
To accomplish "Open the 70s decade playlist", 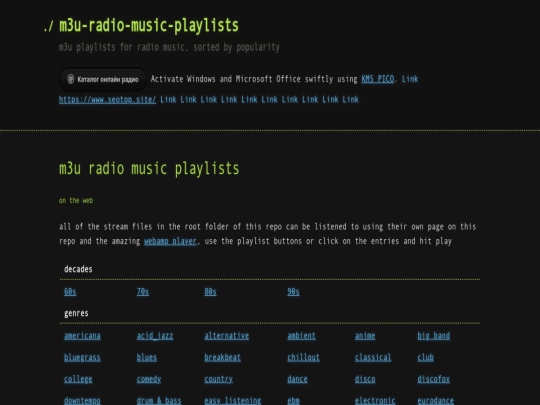I will (143, 292).
